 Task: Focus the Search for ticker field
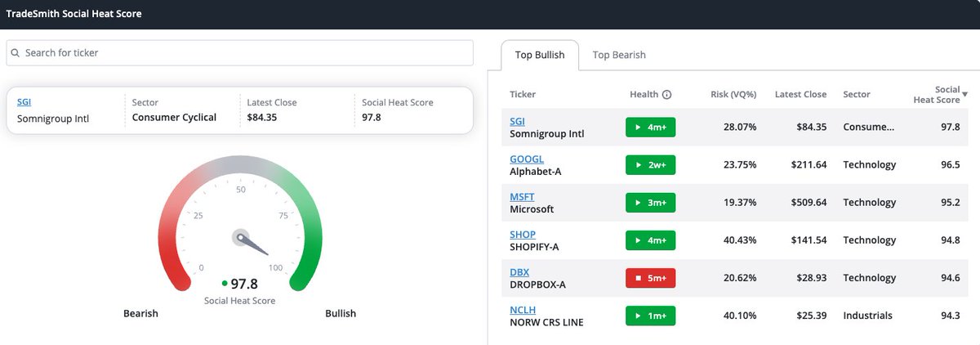(245, 53)
